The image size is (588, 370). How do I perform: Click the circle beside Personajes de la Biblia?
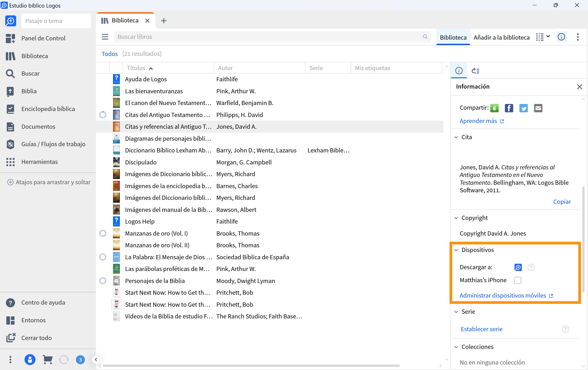tap(103, 281)
